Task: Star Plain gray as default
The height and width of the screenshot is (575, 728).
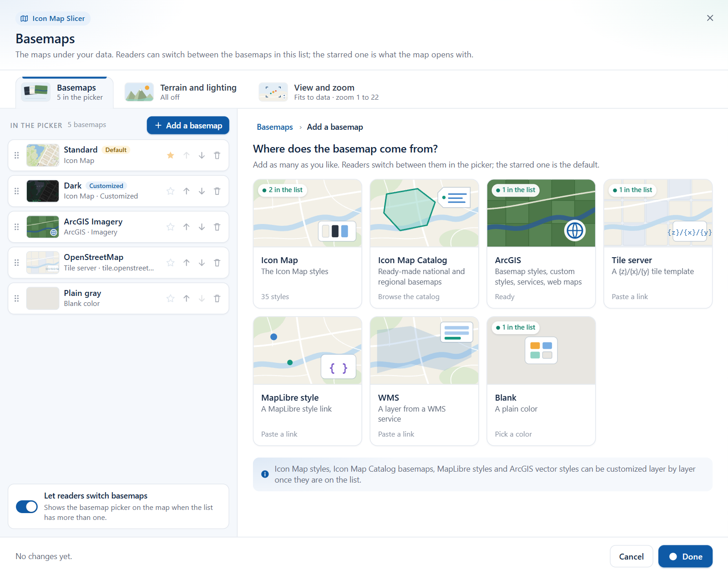Action: pos(171,299)
